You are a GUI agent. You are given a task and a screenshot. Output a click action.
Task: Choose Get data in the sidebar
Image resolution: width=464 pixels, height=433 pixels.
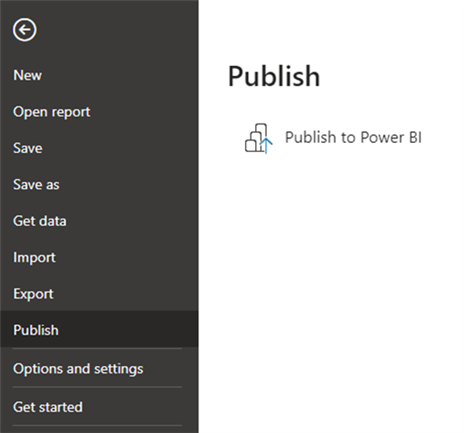point(40,221)
